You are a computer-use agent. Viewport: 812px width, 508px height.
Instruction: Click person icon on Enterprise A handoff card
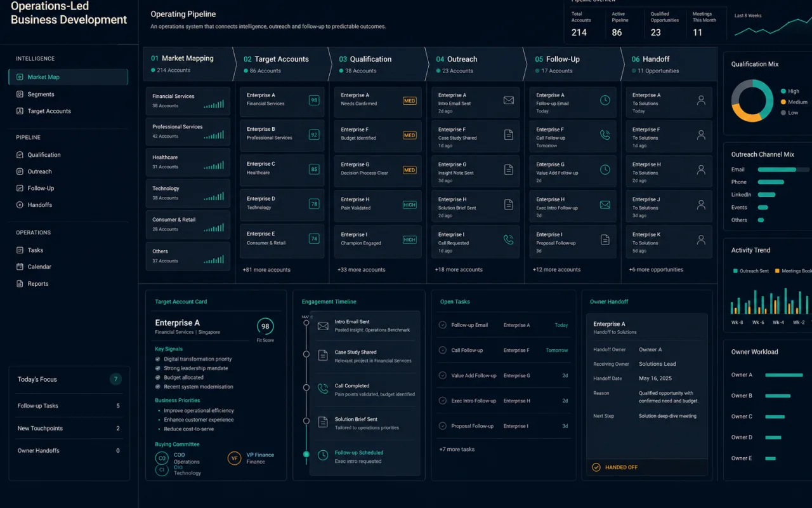tap(701, 100)
